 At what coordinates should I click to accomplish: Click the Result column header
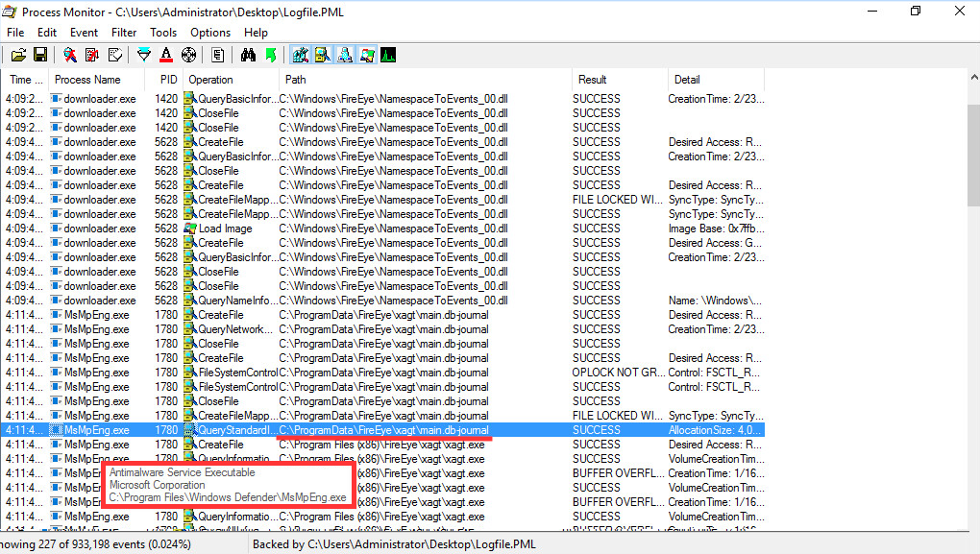point(592,80)
